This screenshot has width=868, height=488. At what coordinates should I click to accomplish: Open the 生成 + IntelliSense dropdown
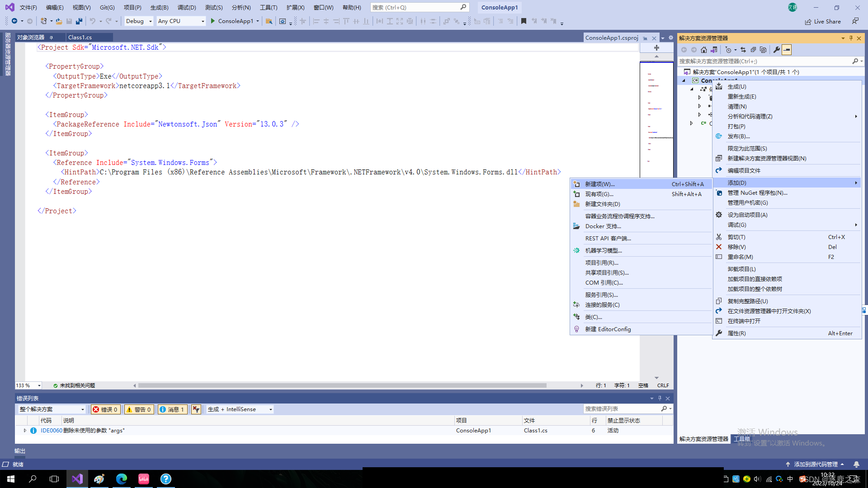pyautogui.click(x=240, y=409)
